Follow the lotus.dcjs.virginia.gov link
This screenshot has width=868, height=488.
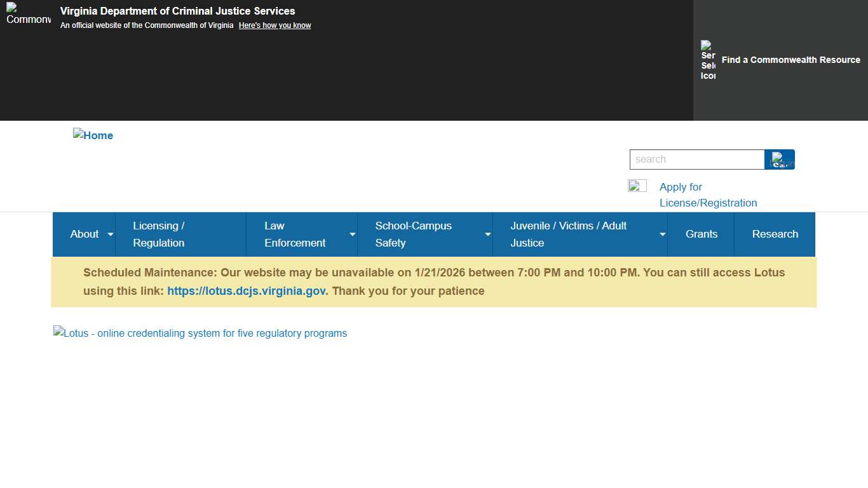click(x=246, y=291)
